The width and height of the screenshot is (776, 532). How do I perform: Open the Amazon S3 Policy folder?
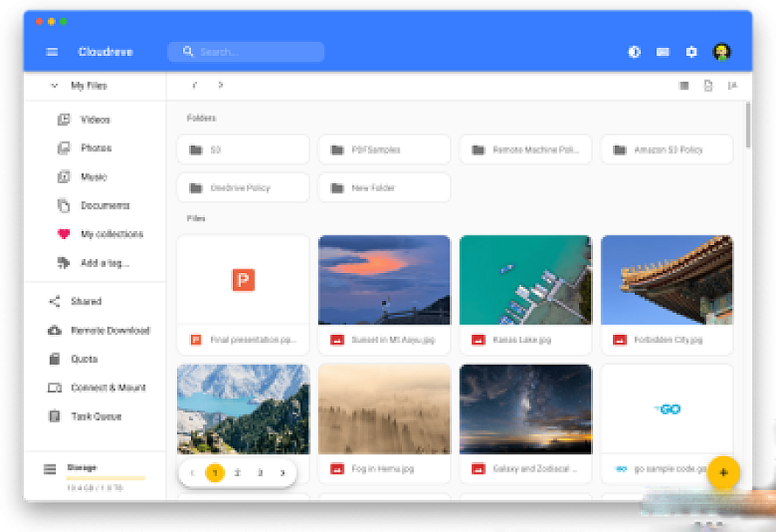[667, 150]
